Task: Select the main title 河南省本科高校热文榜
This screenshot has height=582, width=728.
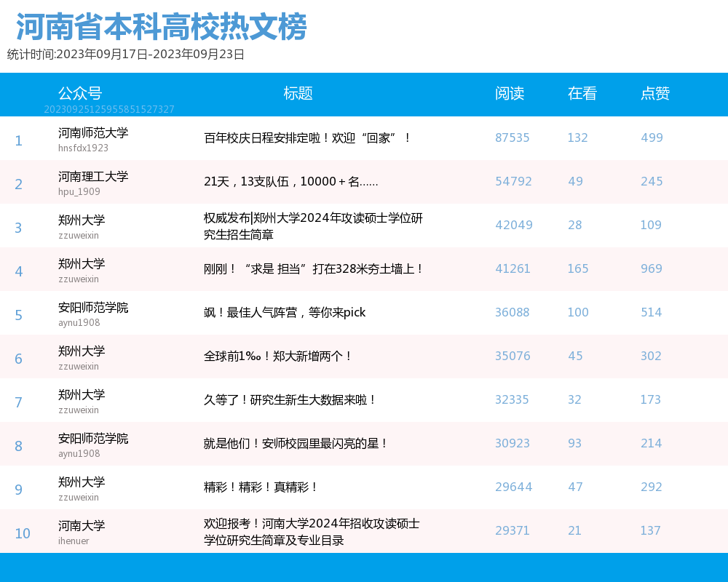Action: (162, 26)
